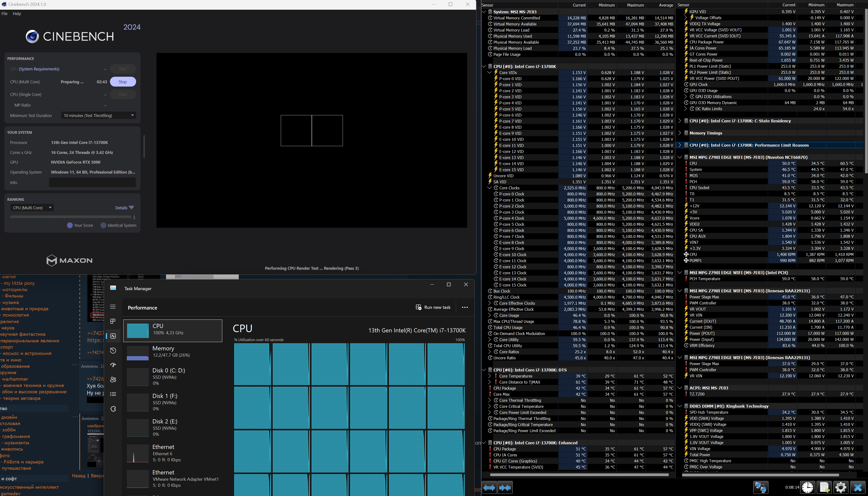Expand OC Ratio Limits row
This screenshot has width=868, height=496.
point(686,109)
